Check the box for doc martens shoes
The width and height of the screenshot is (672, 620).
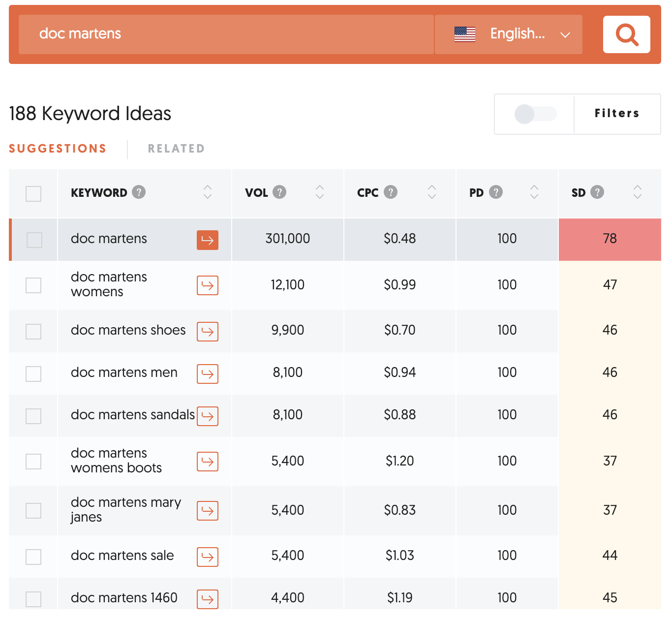33,332
